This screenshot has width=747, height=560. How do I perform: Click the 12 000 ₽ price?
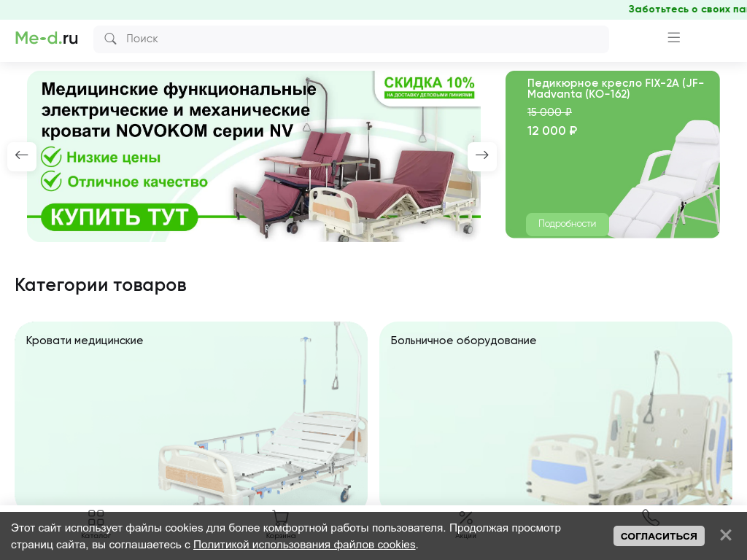coord(552,131)
